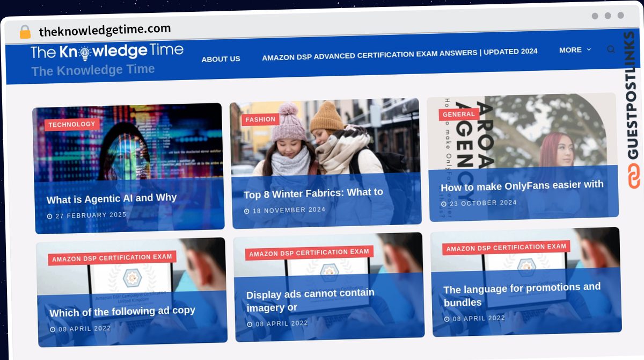Image resolution: width=644 pixels, height=360 pixels.
Task: Click the padlock icon in address bar
Action: tap(25, 32)
